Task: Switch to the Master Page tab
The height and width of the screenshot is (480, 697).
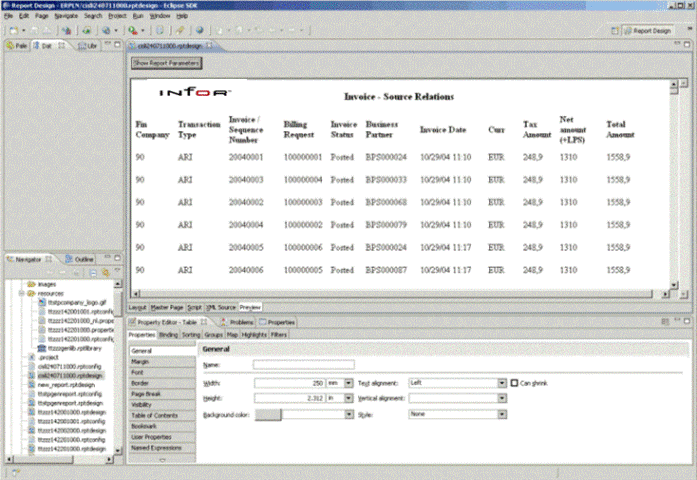Action: coord(169,307)
